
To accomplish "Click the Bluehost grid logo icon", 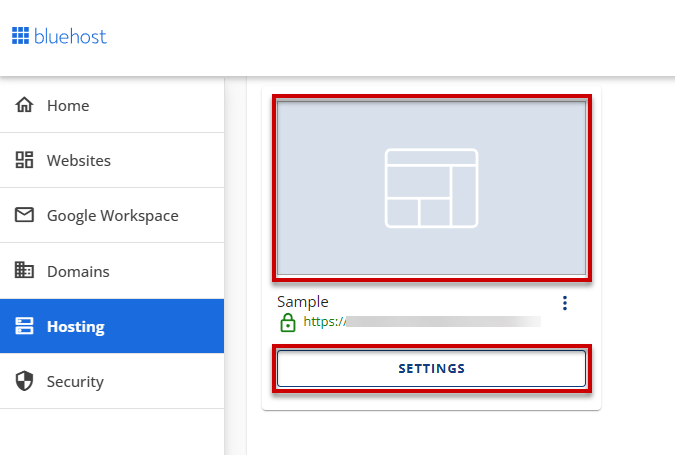I will 20,36.
